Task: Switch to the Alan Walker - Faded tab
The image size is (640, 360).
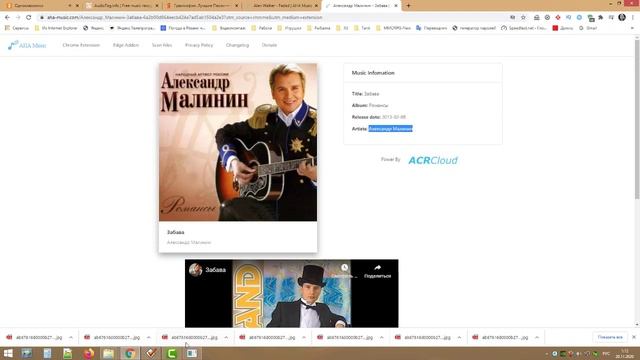Action: 281,6
